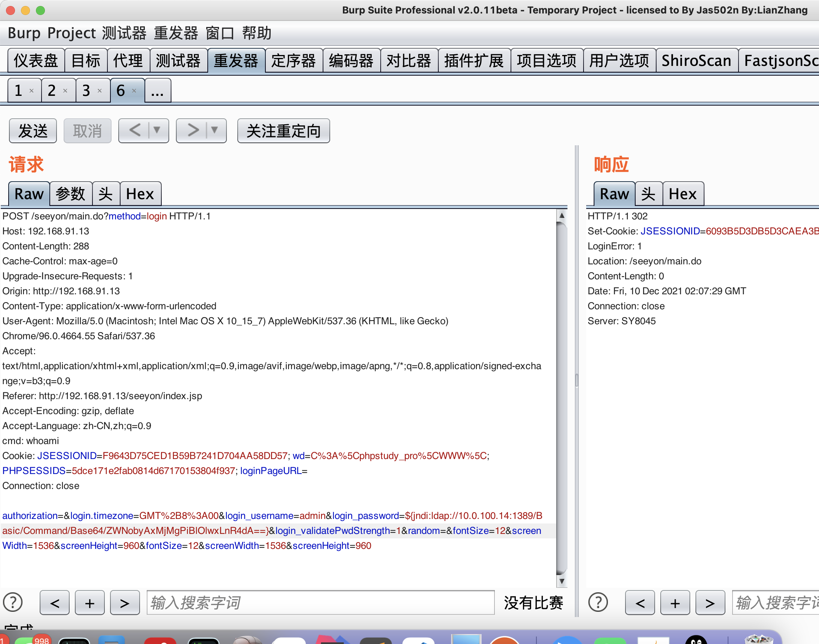
Task: Click request search previous match < button
Action: coord(55,603)
